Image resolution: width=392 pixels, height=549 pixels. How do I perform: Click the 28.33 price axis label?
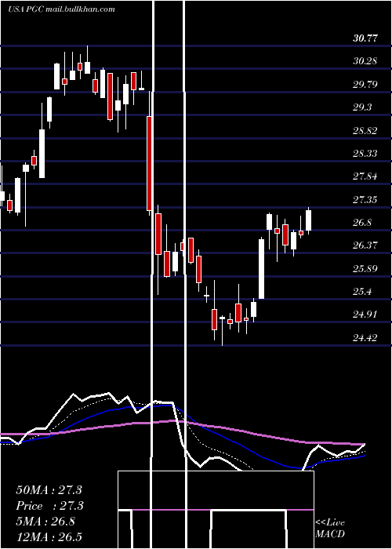[x=365, y=154]
